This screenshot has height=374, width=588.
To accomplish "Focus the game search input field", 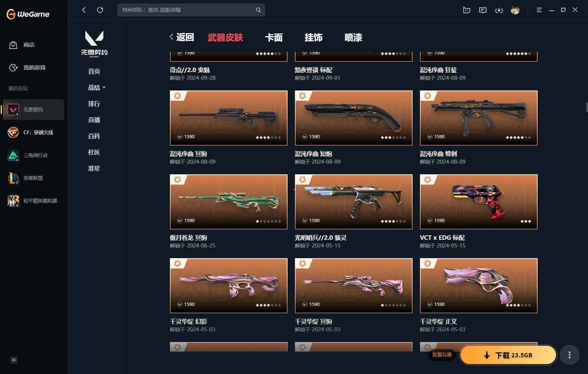I will pyautogui.click(x=188, y=10).
